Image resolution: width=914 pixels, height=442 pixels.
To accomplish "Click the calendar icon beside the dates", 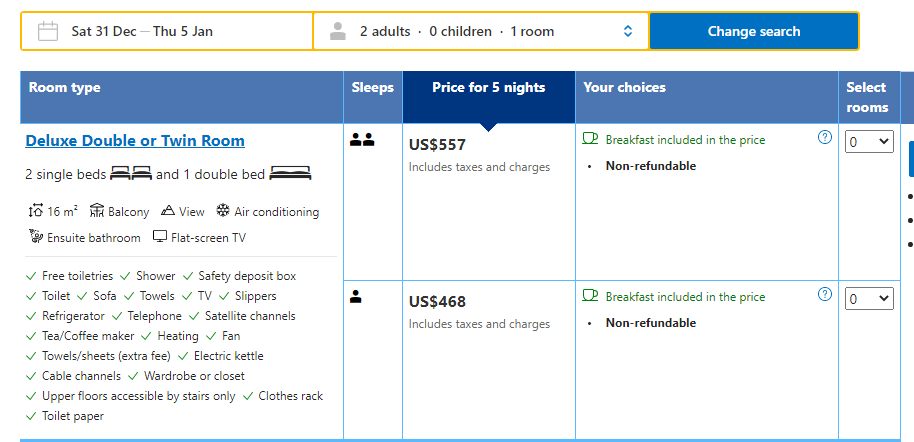I will click(x=48, y=31).
